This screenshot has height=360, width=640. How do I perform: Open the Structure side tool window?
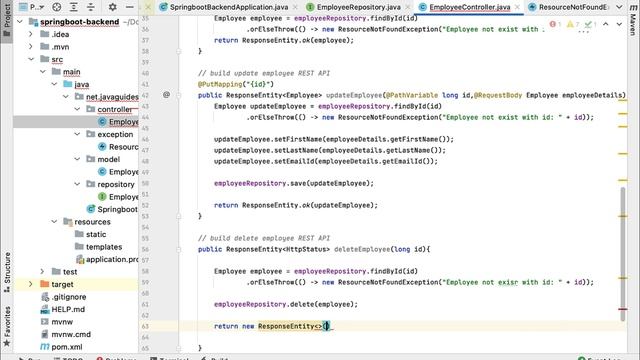(7, 271)
